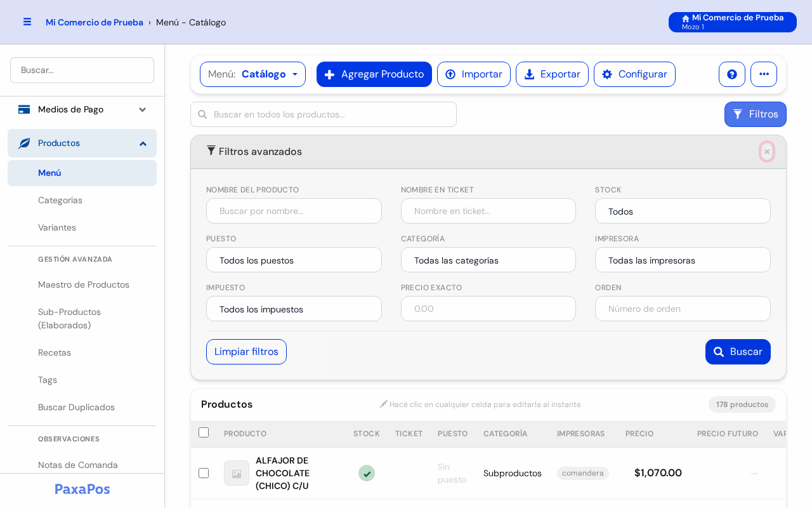Open Buscar Duplicados in the sidebar

[x=82, y=407]
